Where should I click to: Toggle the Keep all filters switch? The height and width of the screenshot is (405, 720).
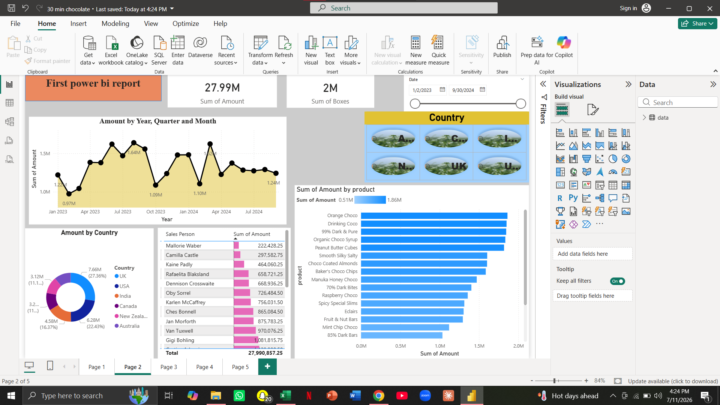point(617,281)
